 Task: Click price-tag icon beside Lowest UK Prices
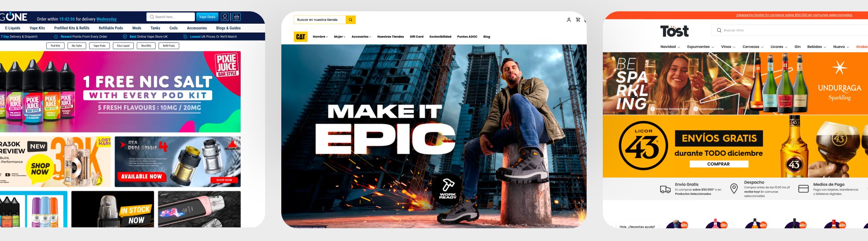point(185,37)
